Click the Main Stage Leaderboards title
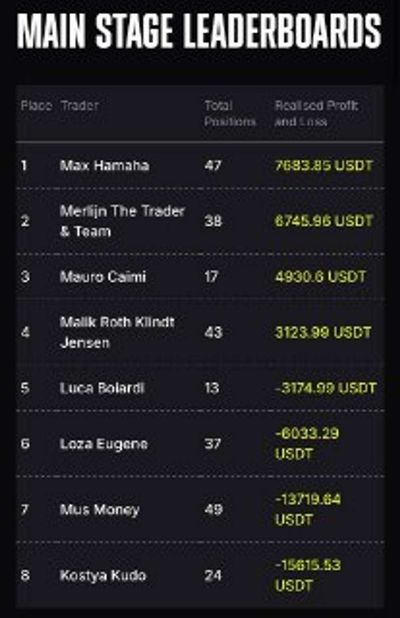 tap(199, 32)
